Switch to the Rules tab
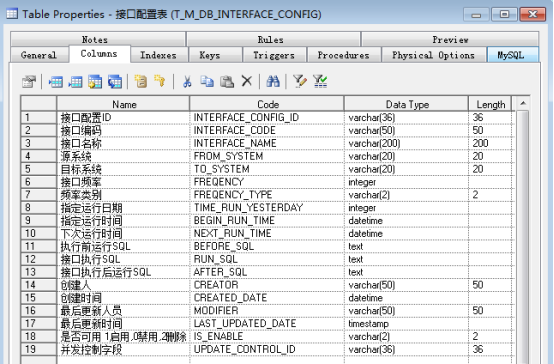554x364 pixels. [273, 39]
